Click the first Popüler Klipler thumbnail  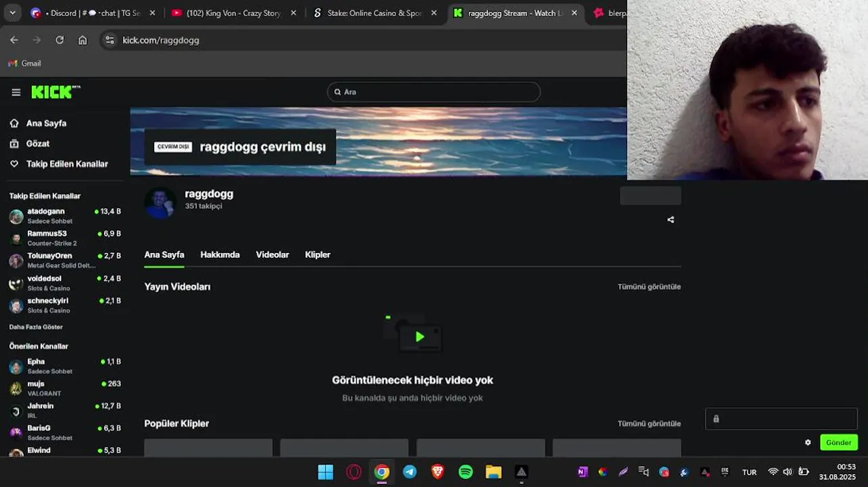tap(208, 447)
